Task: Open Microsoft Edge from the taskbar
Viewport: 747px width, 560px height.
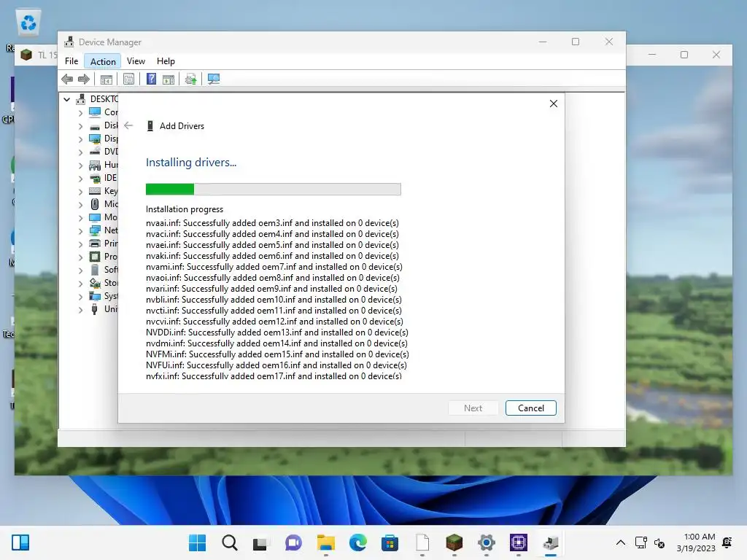Action: coord(358,542)
